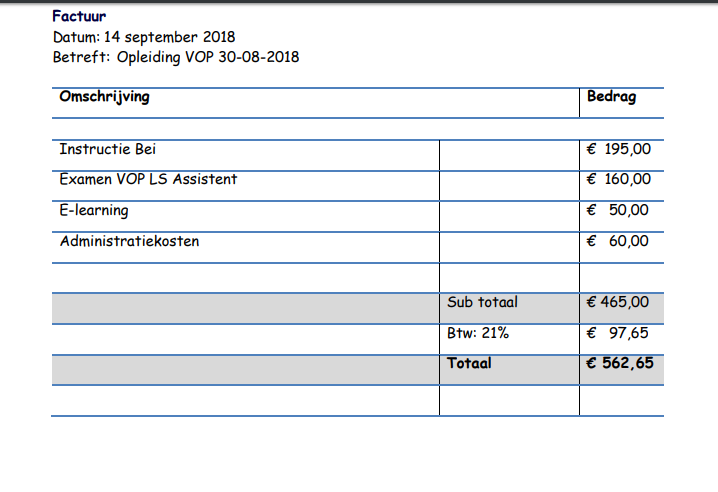Select the € 60,00 amount
The image size is (718, 492).
click(x=619, y=241)
